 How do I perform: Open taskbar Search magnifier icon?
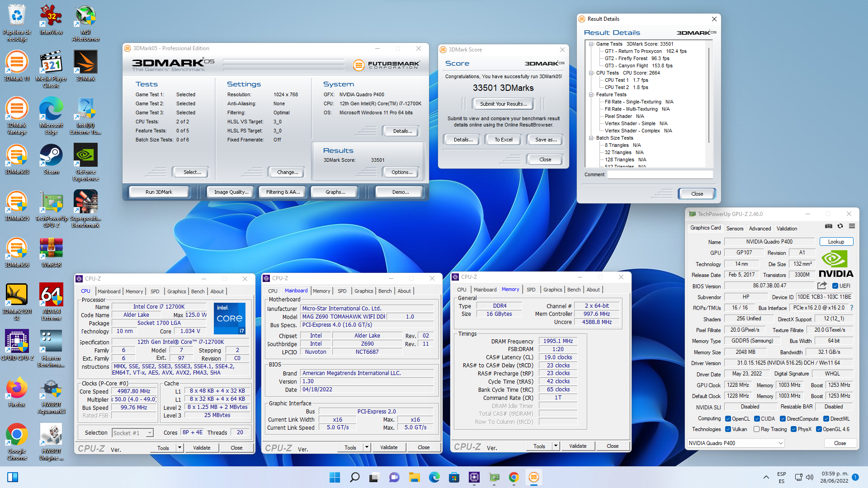(x=354, y=477)
